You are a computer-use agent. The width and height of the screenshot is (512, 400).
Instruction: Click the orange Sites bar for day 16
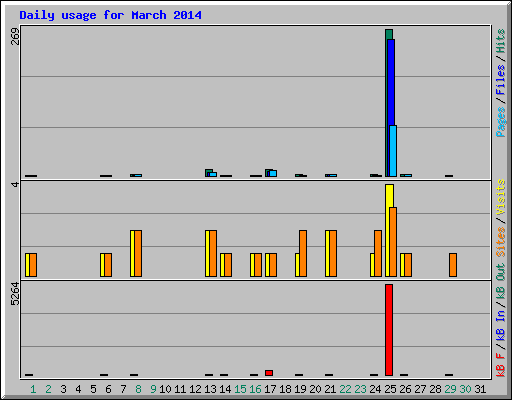pyautogui.click(x=258, y=265)
